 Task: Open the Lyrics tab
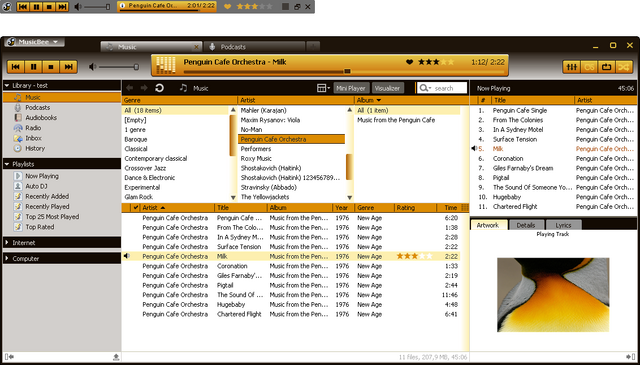point(563,225)
